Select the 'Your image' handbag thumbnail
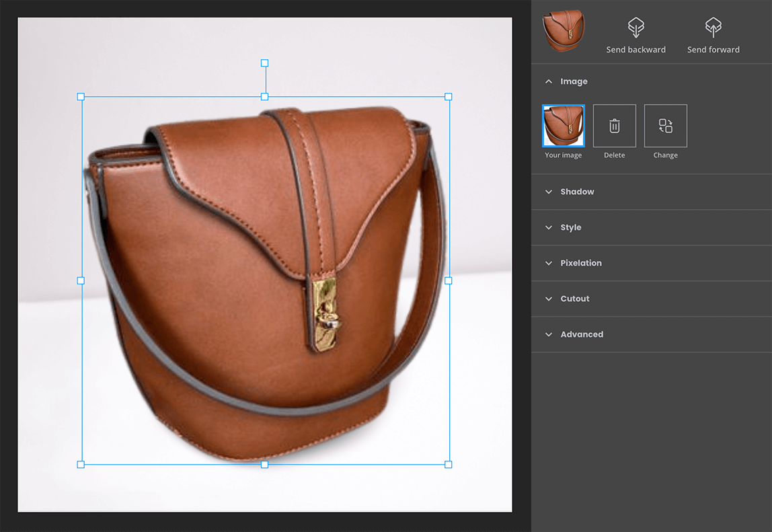772x532 pixels. 564,126
